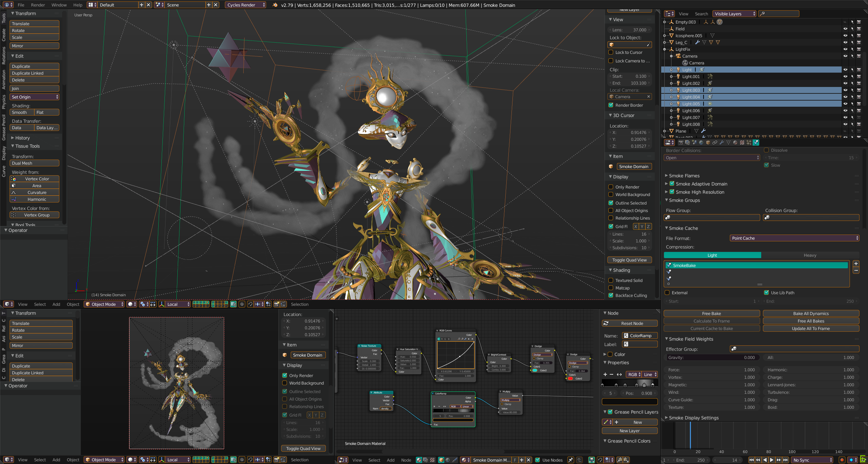Open the Point Cache file format dropdown
This screenshot has width=868, height=464.
click(794, 238)
